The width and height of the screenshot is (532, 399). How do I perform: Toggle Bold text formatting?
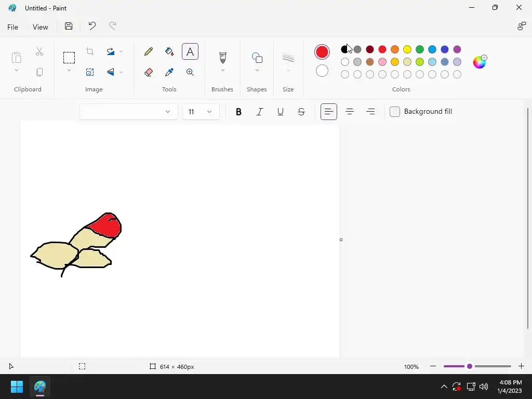coord(238,112)
